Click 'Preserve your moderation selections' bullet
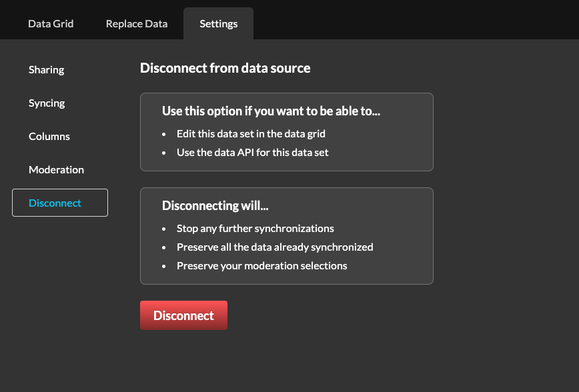The width and height of the screenshot is (579, 392). [261, 265]
